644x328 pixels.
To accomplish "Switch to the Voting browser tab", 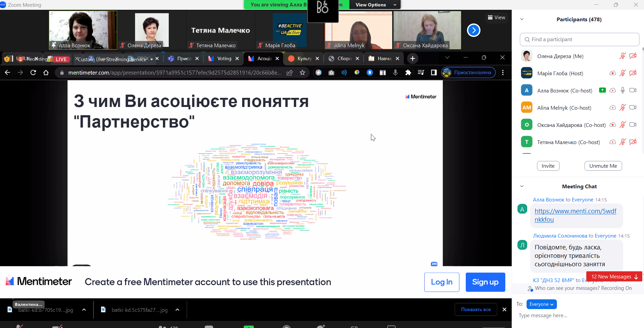I will coord(224,59).
